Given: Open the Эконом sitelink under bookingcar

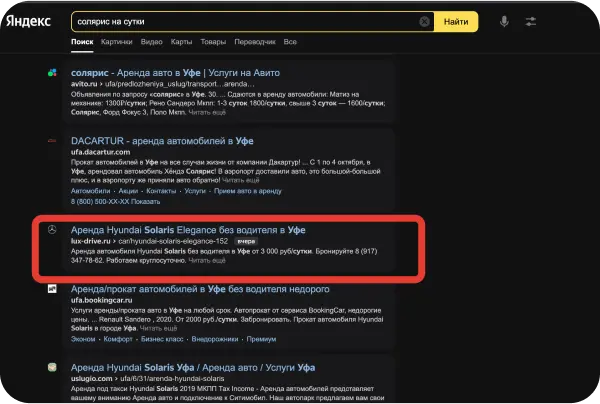Looking at the screenshot, I should click(83, 339).
